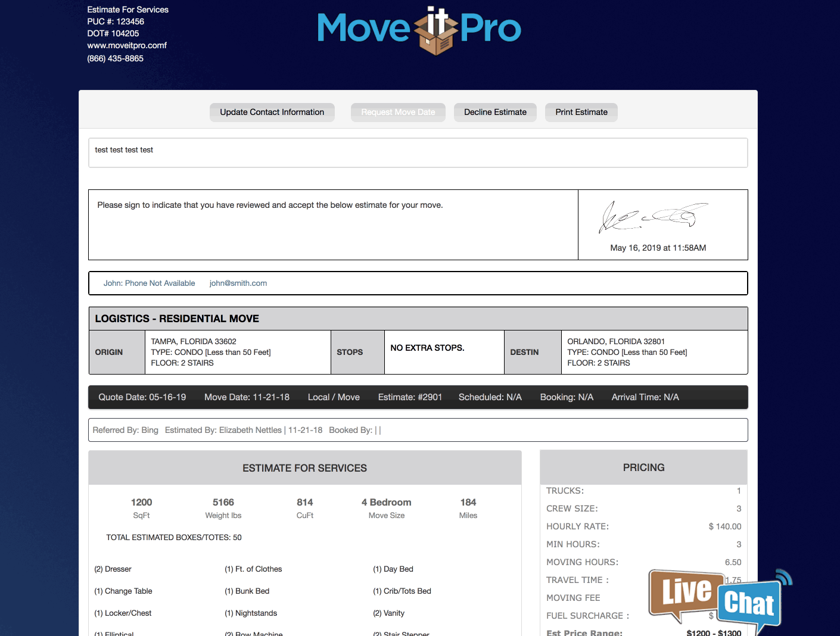Click 'Move Date: 11-21-18'
Screen dimensions: 840x636
click(247, 397)
